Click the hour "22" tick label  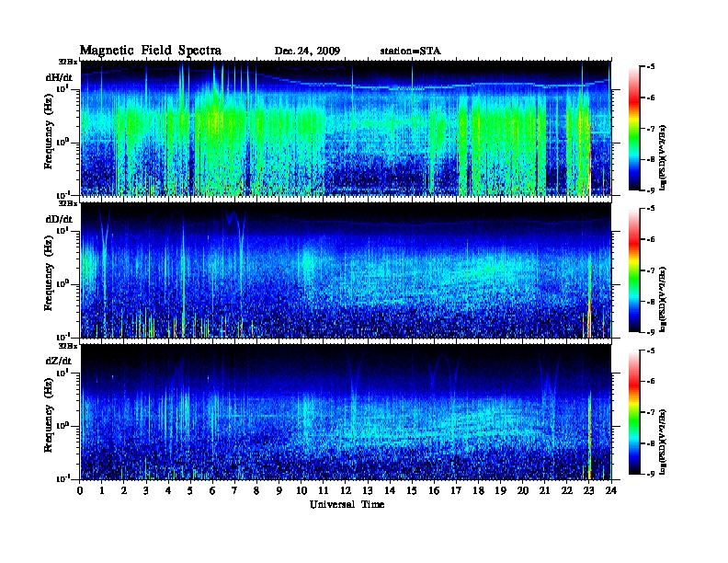pyautogui.click(x=567, y=491)
